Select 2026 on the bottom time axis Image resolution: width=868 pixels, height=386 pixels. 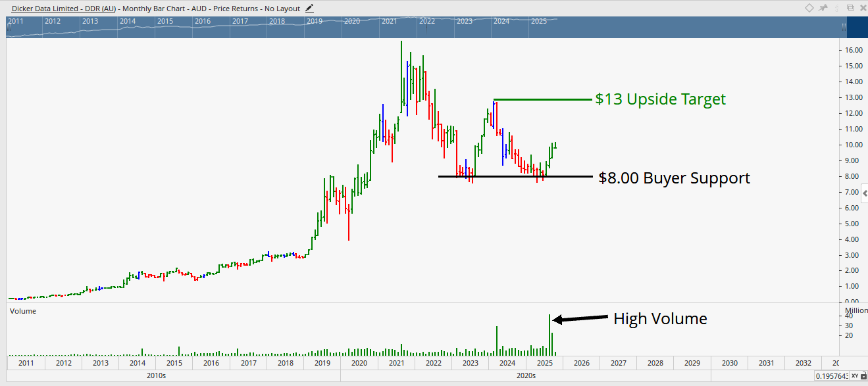tap(581, 363)
